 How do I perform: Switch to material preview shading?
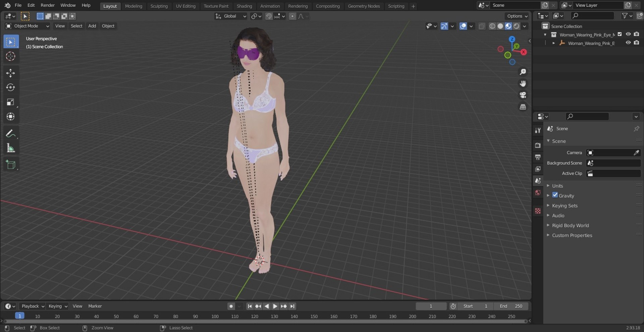(508, 26)
